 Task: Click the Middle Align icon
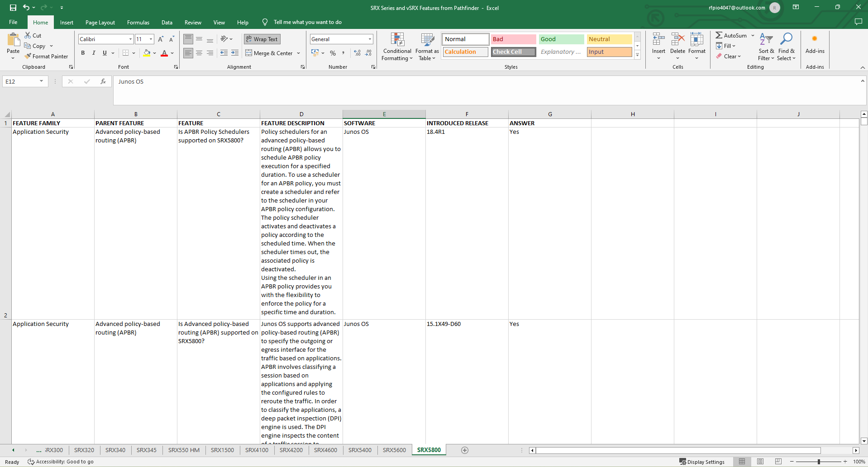coord(199,39)
